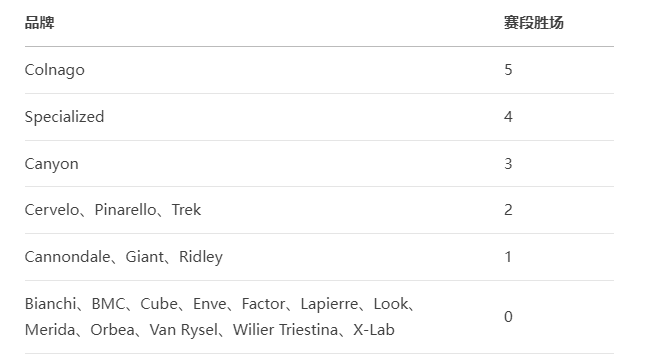Click the words Wilier Triestina

point(285,330)
